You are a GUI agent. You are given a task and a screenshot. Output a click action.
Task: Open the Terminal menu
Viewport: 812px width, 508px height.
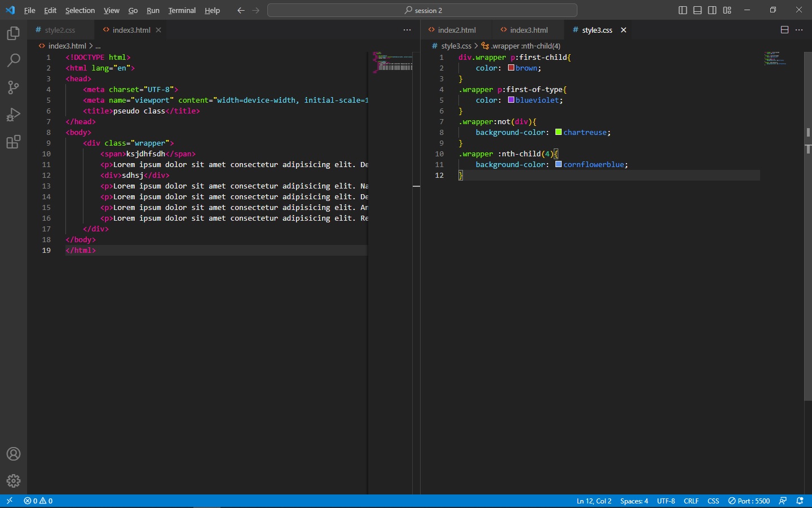click(182, 10)
